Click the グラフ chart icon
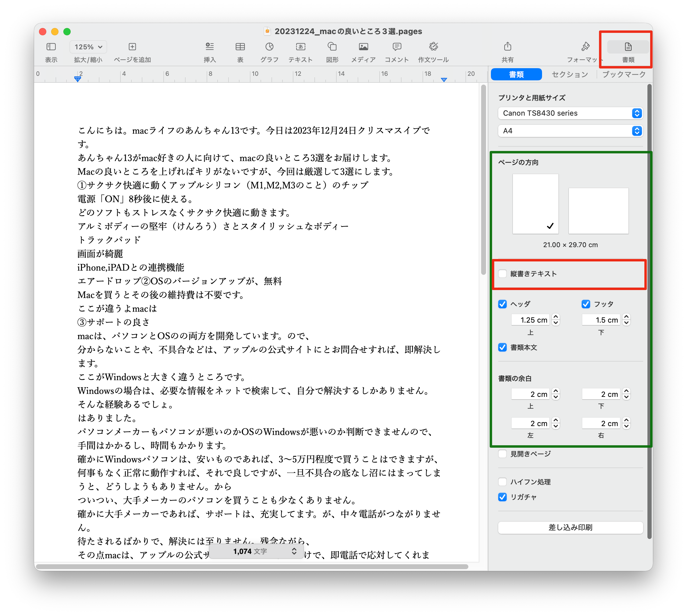The width and height of the screenshot is (687, 616). pos(269,47)
